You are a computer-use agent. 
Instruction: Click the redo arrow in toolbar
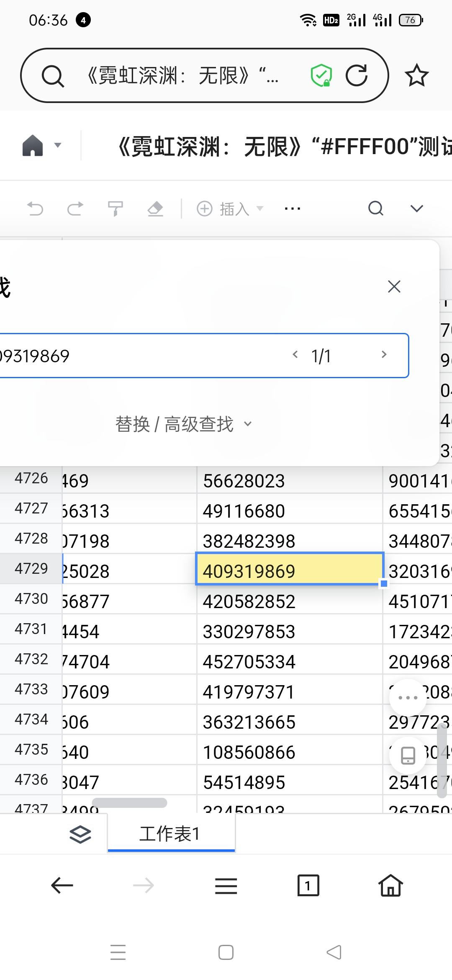click(75, 208)
